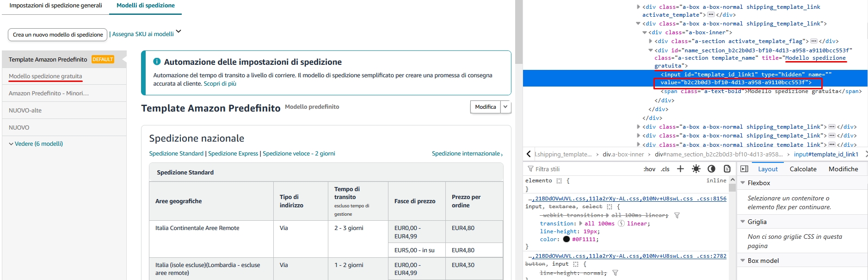
Task: Open the Calcolate tab in DevTools
Action: tap(803, 169)
